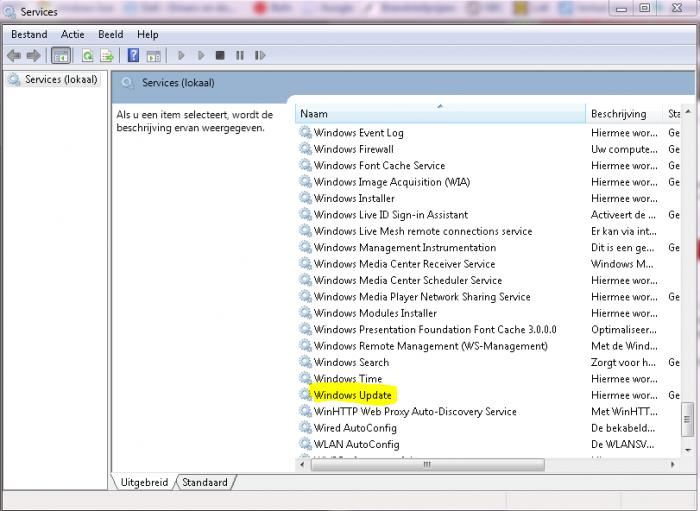Select Windows Remote Management (WS-Management)
The height and width of the screenshot is (511, 700).
pos(430,346)
